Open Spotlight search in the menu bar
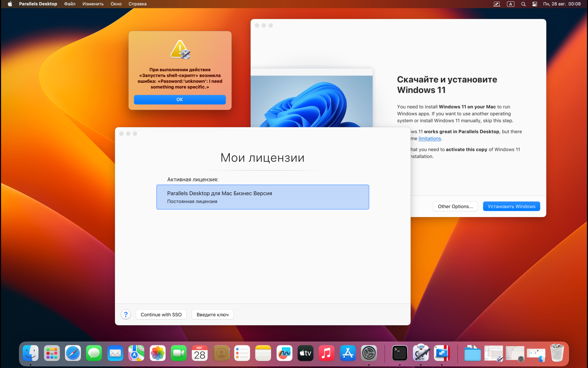Viewport: 588px width, 368px height. click(x=523, y=4)
